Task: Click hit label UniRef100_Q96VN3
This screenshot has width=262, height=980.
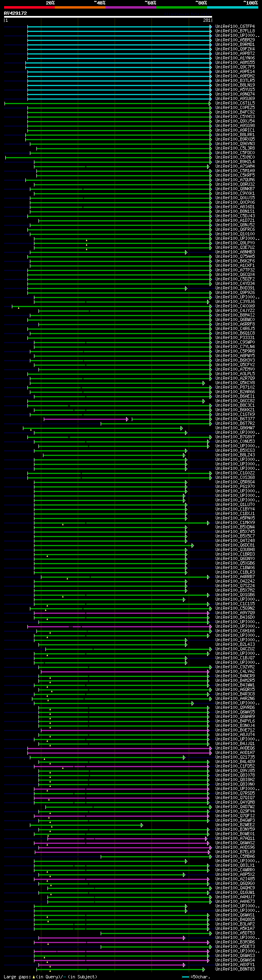Action: [235, 144]
